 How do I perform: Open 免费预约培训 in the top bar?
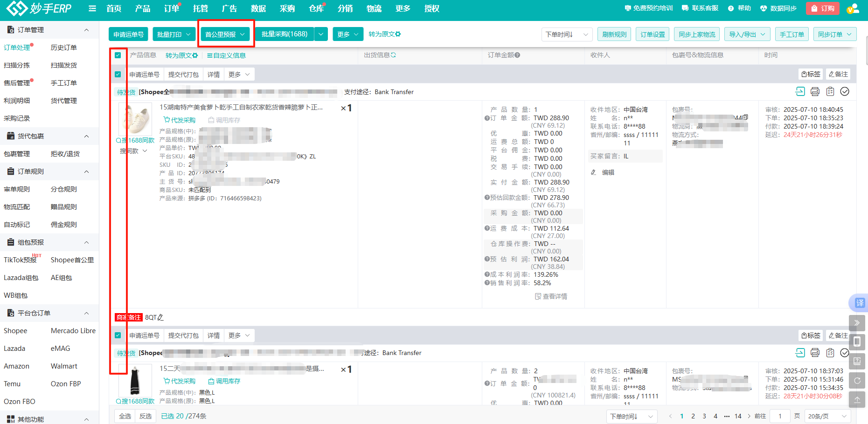pyautogui.click(x=649, y=8)
